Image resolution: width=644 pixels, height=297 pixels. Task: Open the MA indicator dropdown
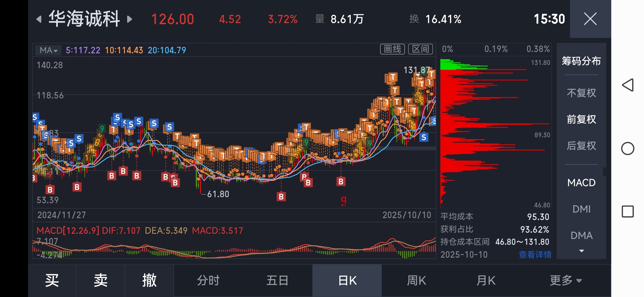(x=48, y=50)
